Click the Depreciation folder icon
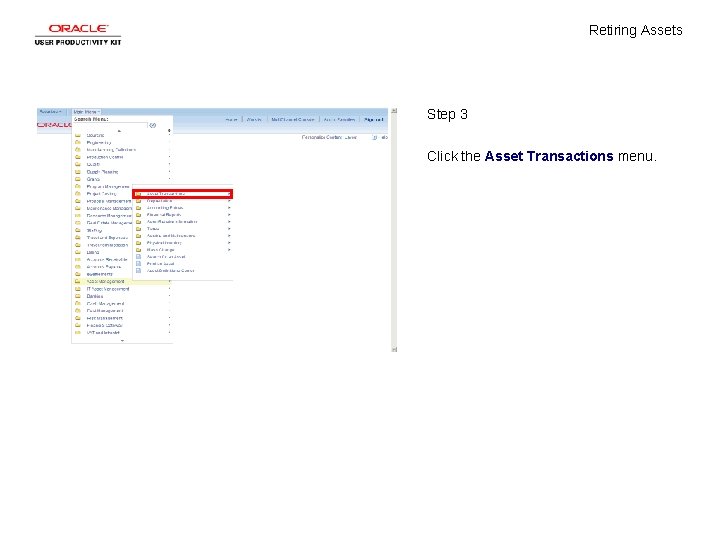720x540 pixels. pyautogui.click(x=138, y=201)
